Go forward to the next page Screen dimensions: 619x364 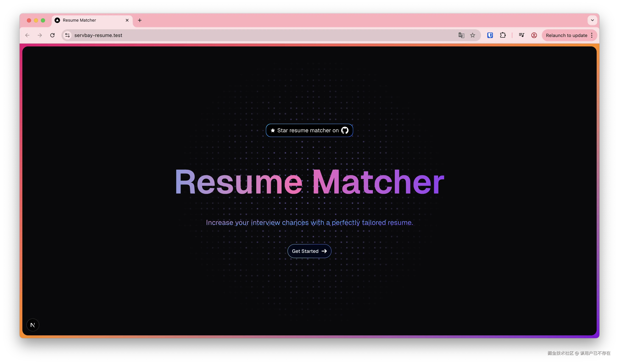point(40,35)
